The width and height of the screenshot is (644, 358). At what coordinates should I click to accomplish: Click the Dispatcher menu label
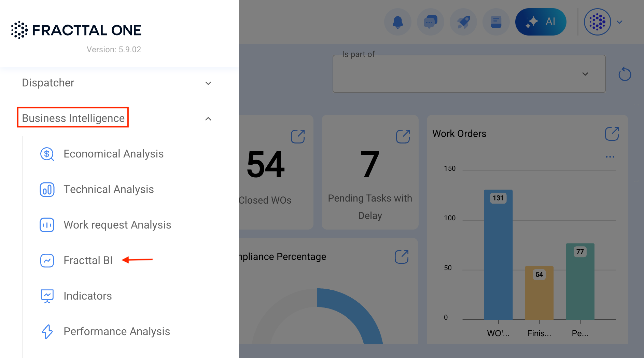tap(48, 83)
